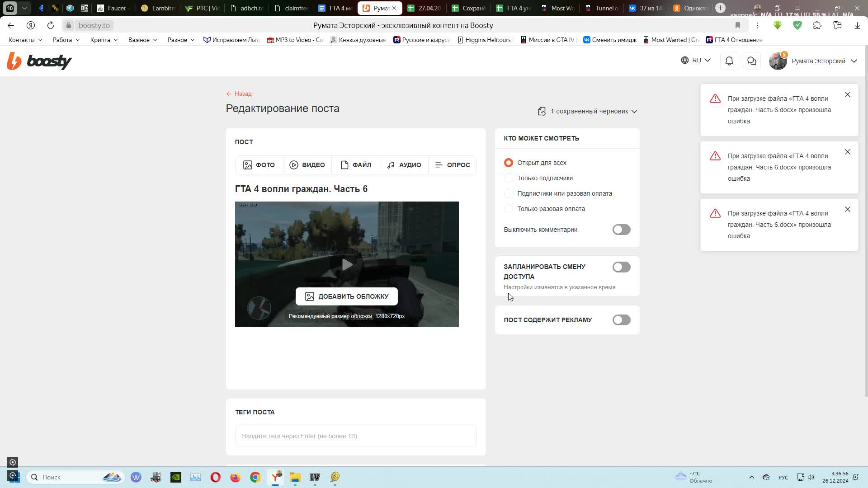868x488 pixels.
Task: Bookmark this page icon
Action: (x=738, y=25)
